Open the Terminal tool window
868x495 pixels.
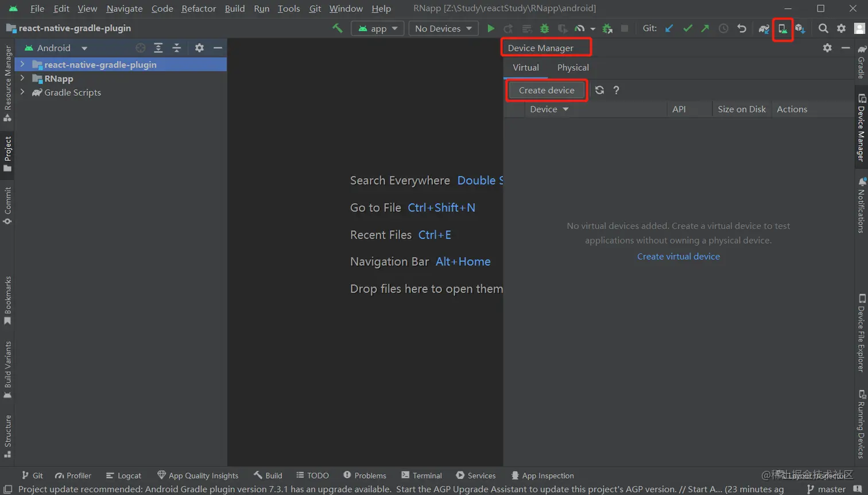tap(421, 475)
